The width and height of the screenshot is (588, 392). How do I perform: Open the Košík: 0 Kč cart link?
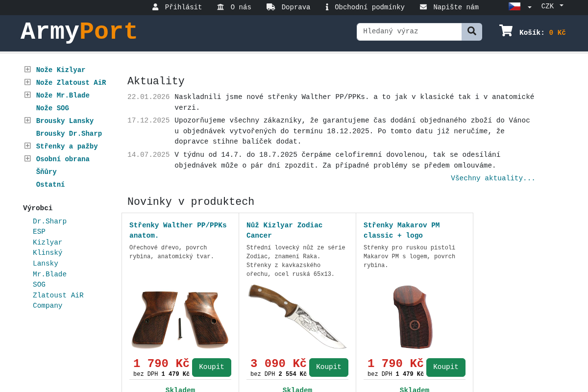pos(542,33)
